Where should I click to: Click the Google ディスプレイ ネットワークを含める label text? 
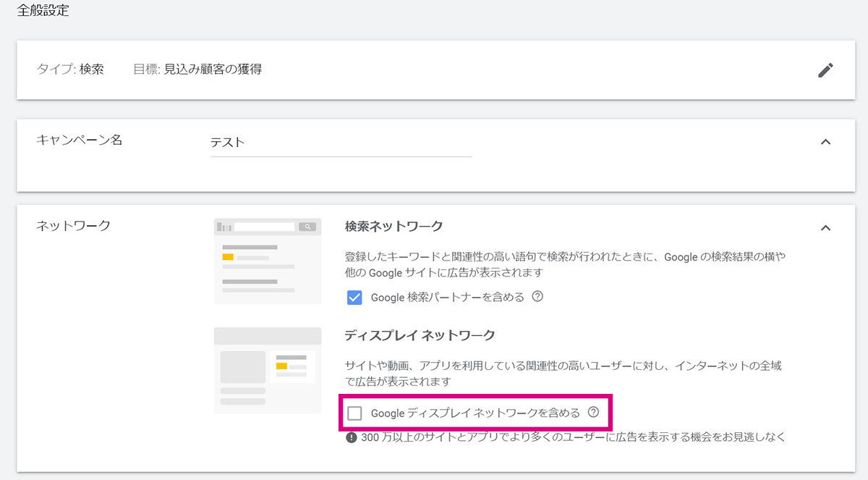pos(475,413)
